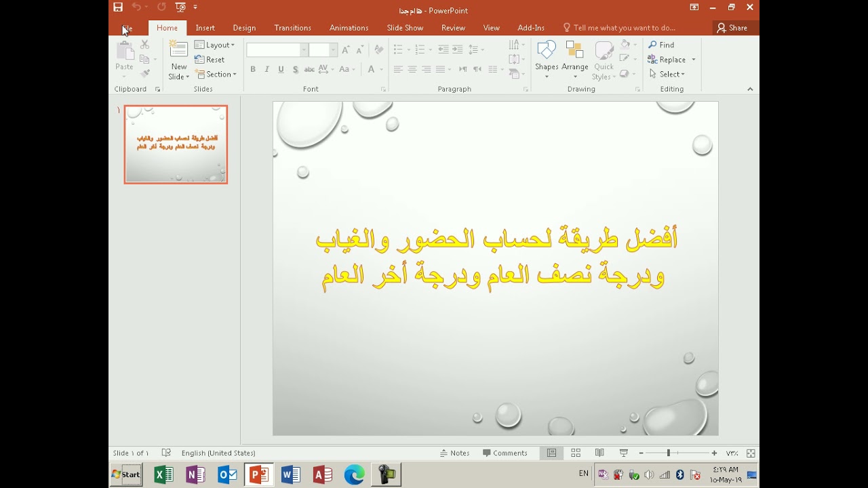Open the Arrange menu
This screenshot has width=868, height=488.
575,60
